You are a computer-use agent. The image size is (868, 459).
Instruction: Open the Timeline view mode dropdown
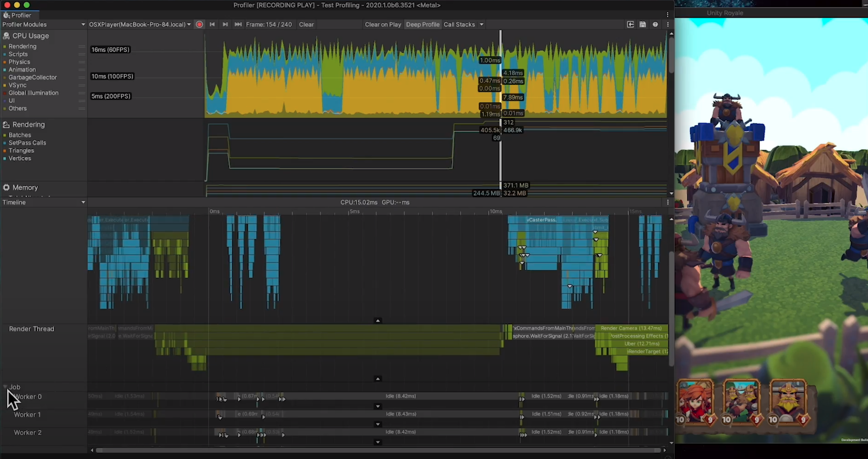(43, 202)
